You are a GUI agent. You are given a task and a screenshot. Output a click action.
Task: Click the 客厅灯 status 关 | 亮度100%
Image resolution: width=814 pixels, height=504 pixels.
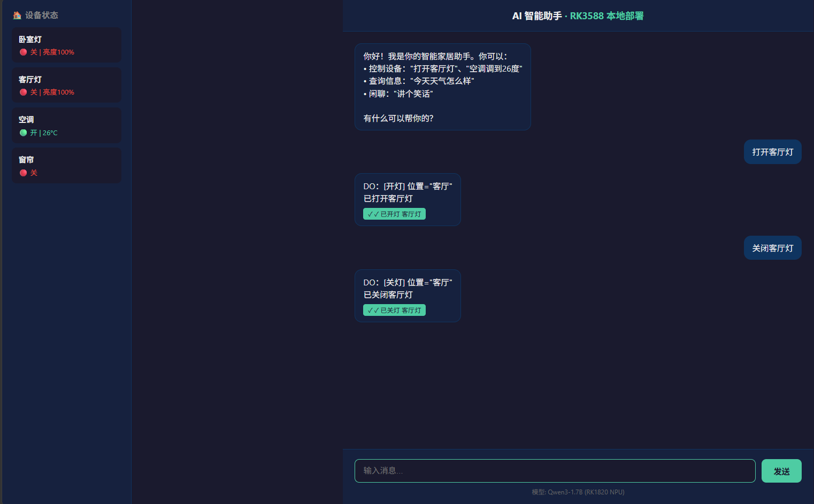click(52, 92)
